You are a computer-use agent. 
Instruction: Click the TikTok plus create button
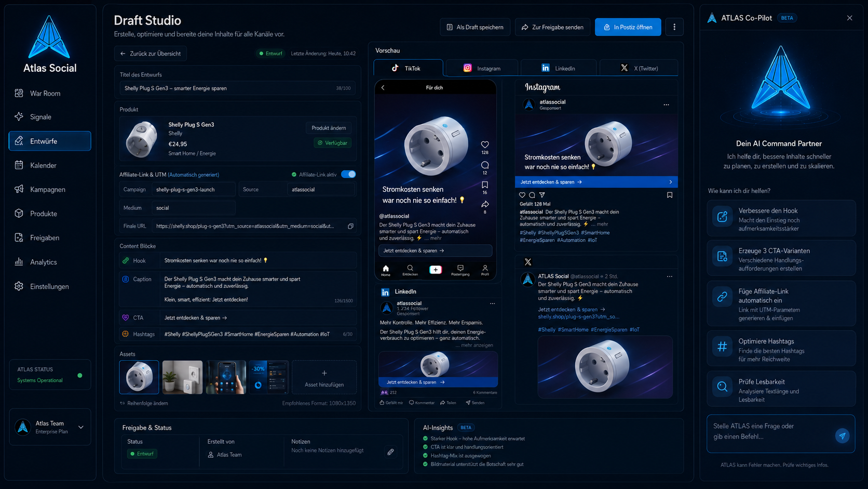click(436, 269)
